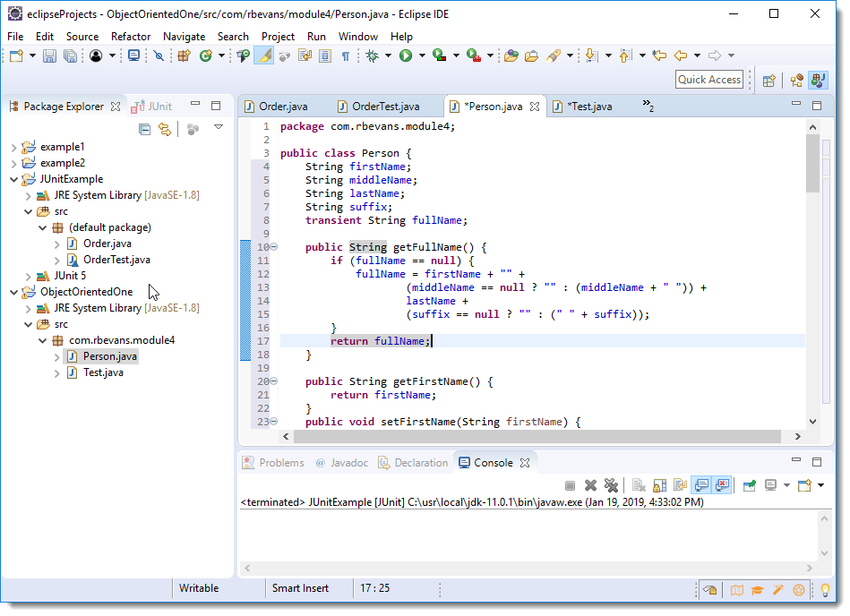
Task: Collapse the JUnitExample project
Action: tap(13, 179)
